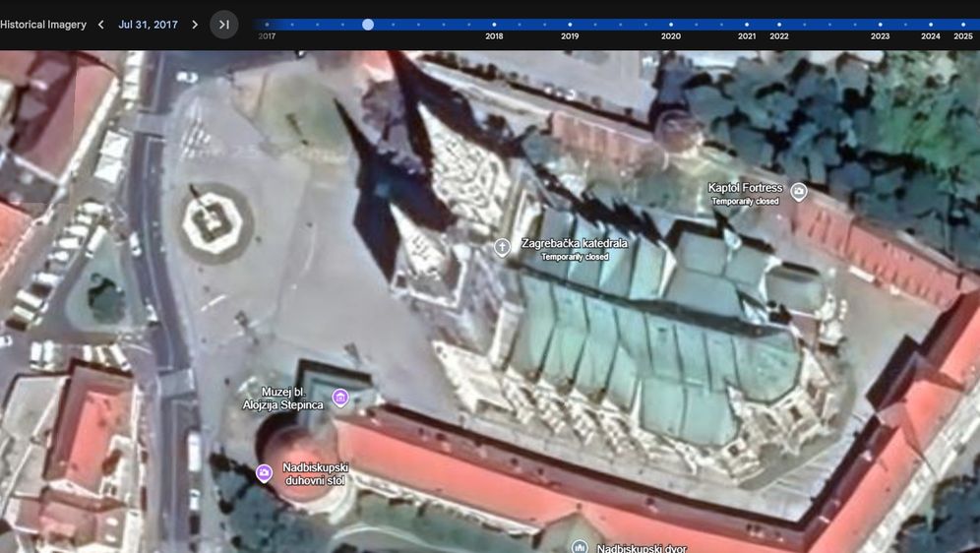Open the Nadbiskupski duhovni stol label

[316, 473]
